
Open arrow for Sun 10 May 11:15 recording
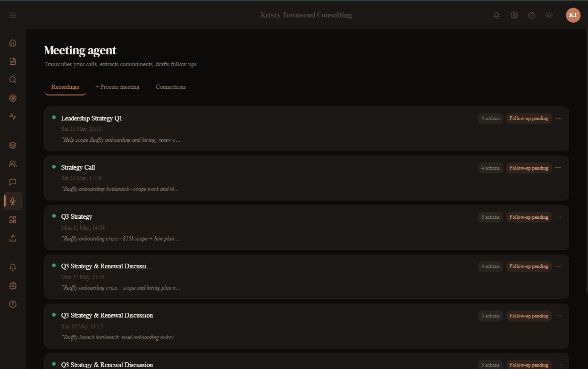(x=558, y=316)
